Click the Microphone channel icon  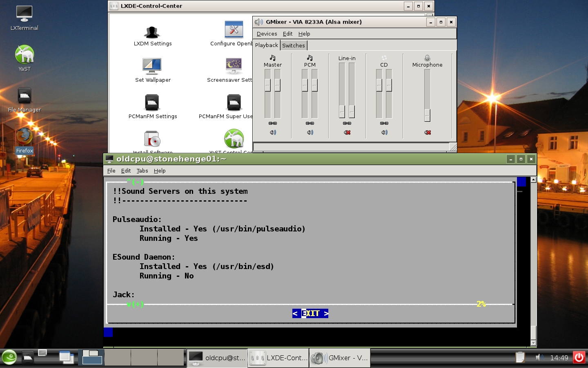[x=427, y=58]
